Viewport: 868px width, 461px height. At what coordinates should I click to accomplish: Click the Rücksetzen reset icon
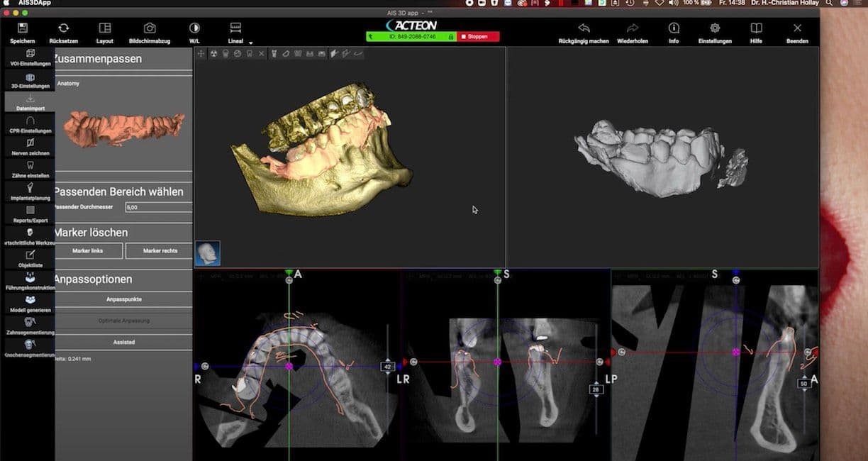click(x=63, y=28)
